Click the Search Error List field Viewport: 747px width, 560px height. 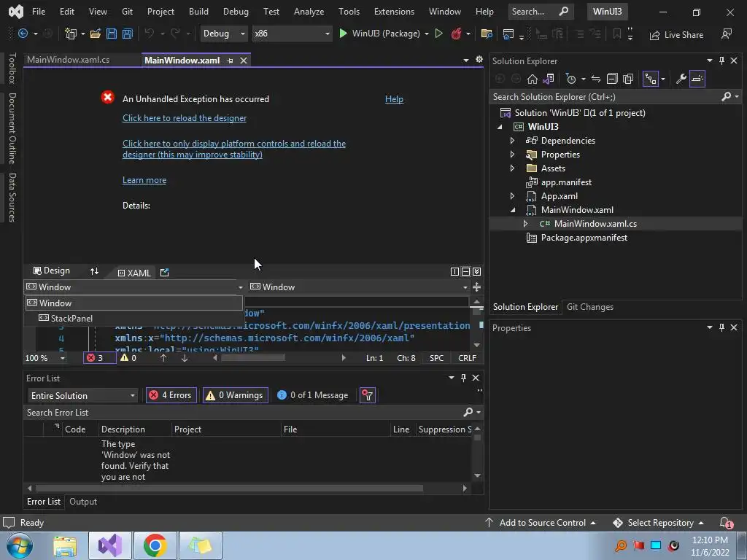coord(243,413)
